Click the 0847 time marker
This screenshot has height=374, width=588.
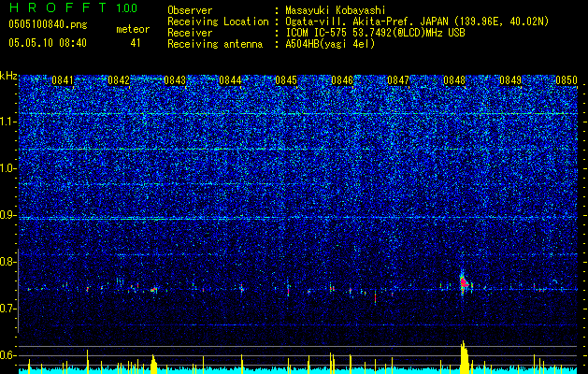click(398, 80)
